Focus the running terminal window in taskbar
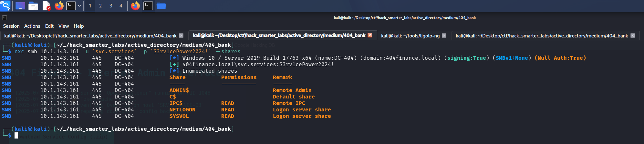 tap(148, 5)
